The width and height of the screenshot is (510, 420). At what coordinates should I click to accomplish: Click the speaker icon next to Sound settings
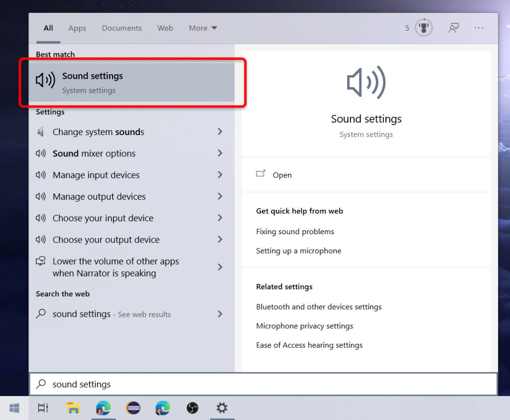(45, 80)
